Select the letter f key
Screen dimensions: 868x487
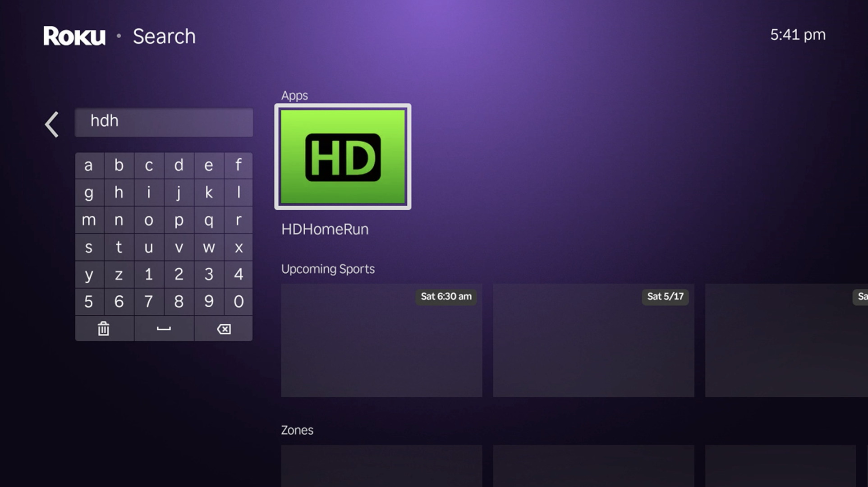(x=239, y=165)
